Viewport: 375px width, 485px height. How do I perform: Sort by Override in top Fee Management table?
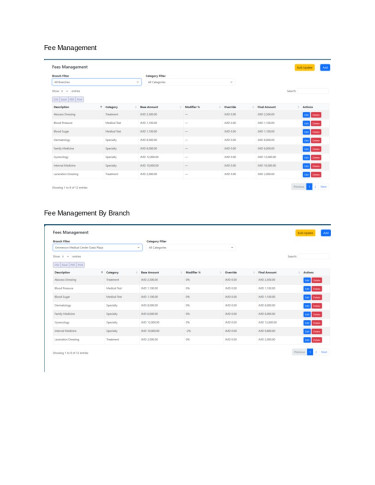(239, 107)
